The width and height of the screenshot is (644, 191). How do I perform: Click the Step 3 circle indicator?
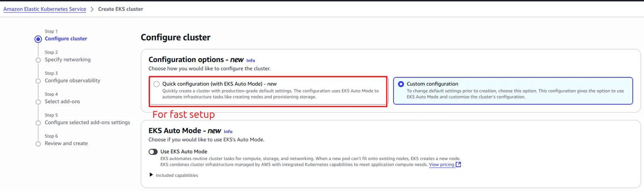38,81
